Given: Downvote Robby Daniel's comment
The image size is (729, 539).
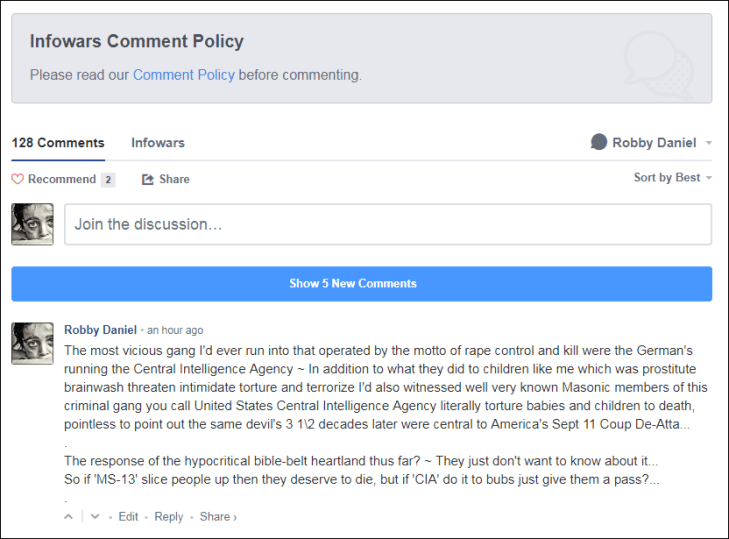Looking at the screenshot, I should click(x=95, y=517).
